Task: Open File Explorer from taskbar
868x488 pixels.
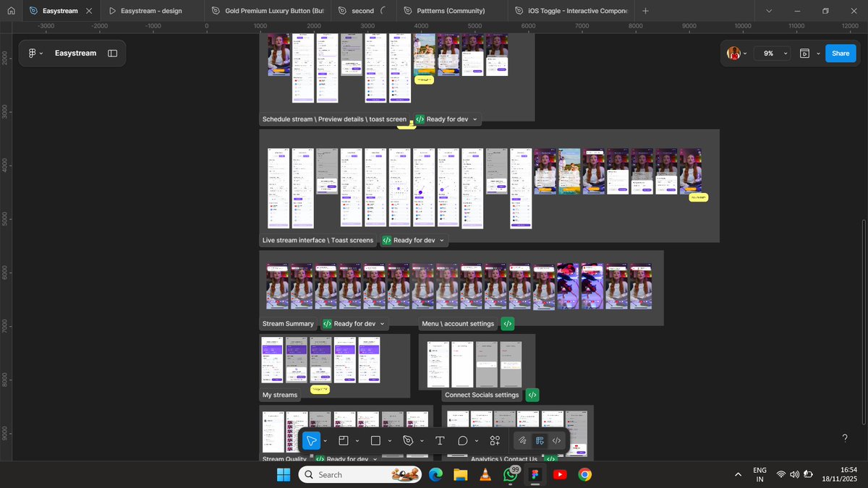Action: click(x=460, y=474)
